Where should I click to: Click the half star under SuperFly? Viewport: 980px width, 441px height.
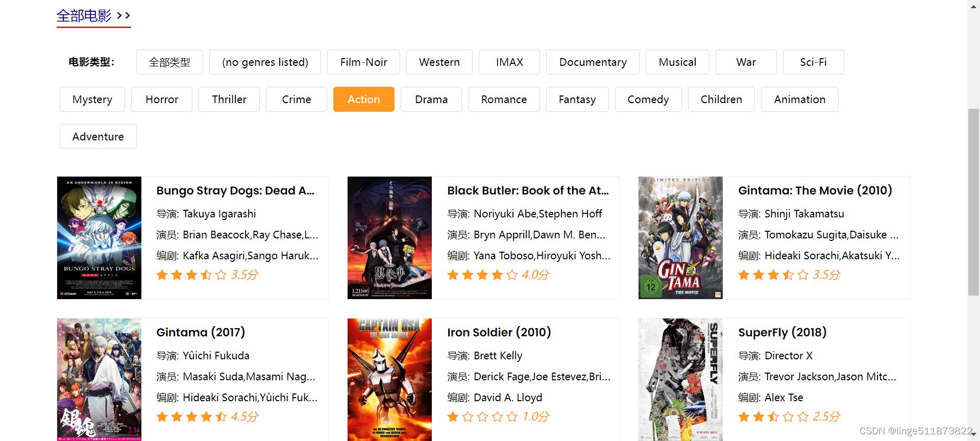773,417
